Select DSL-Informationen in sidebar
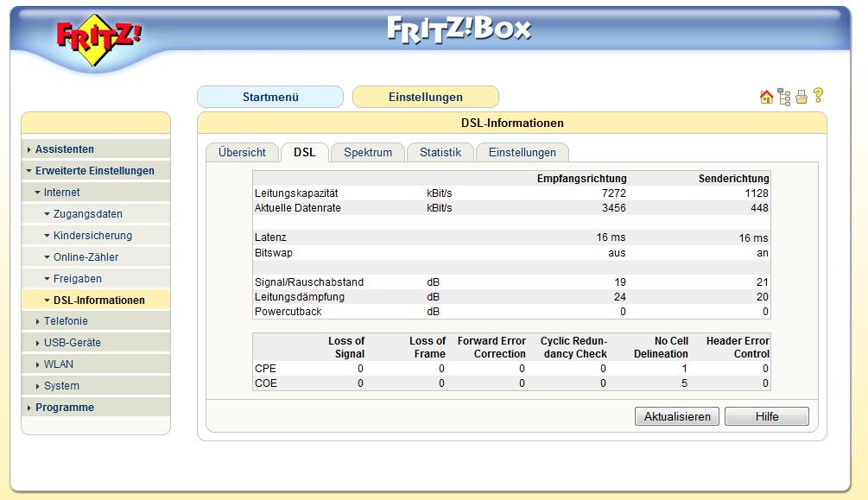This screenshot has width=868, height=500. pyautogui.click(x=99, y=301)
